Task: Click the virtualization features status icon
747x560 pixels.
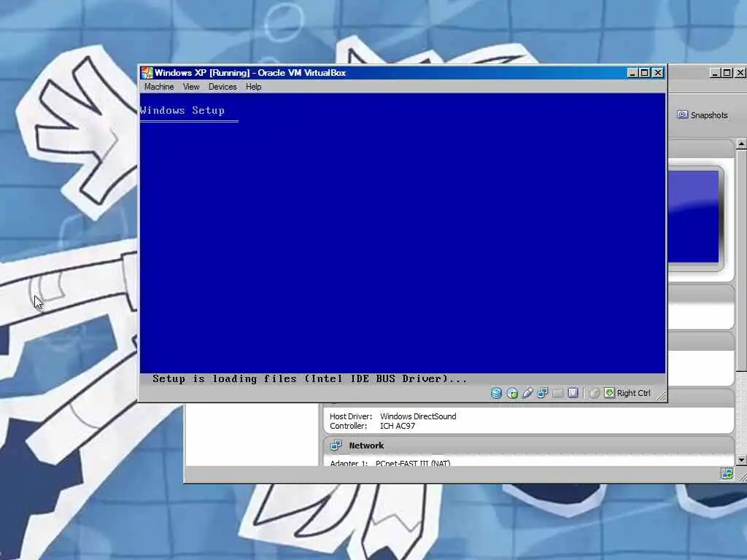Action: pyautogui.click(x=573, y=393)
